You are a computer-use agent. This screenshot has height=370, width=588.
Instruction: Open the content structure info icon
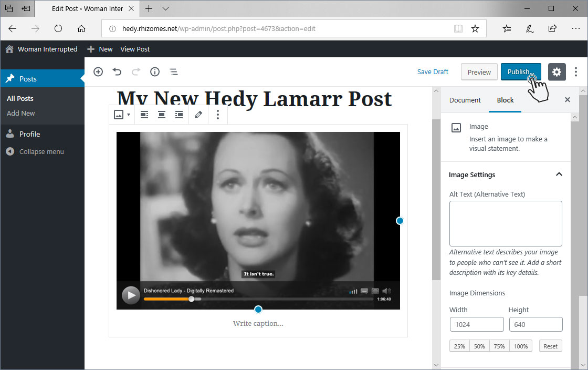coord(155,71)
